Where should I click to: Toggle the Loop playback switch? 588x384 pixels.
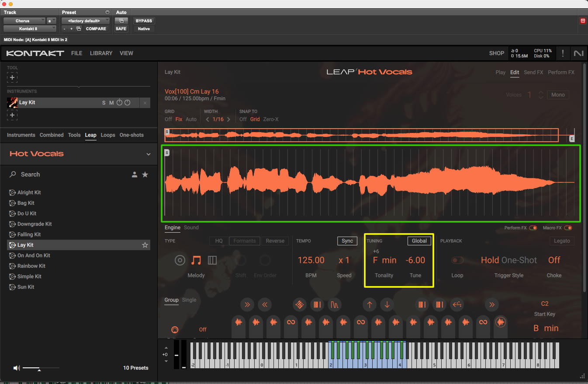pyautogui.click(x=457, y=260)
